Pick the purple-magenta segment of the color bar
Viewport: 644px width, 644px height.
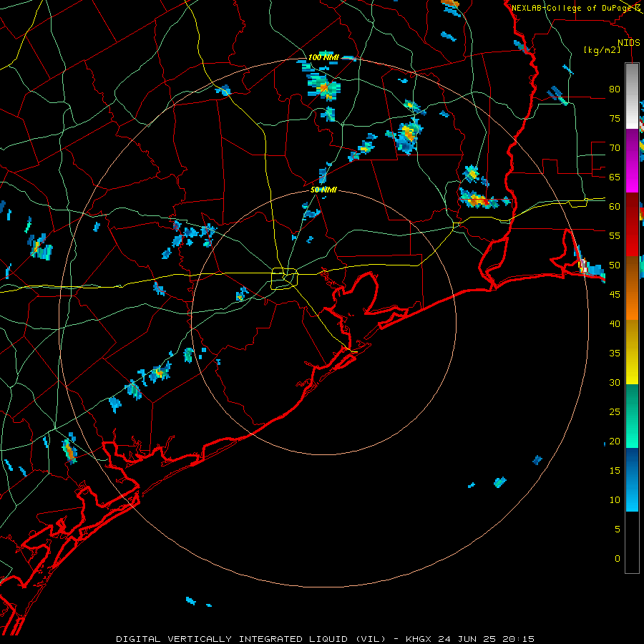click(x=632, y=160)
